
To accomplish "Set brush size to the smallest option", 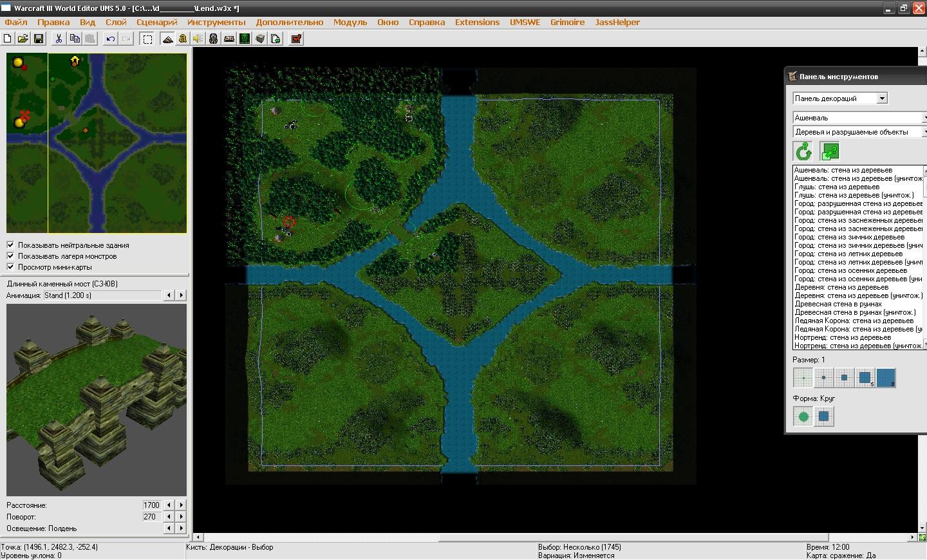I will point(803,378).
